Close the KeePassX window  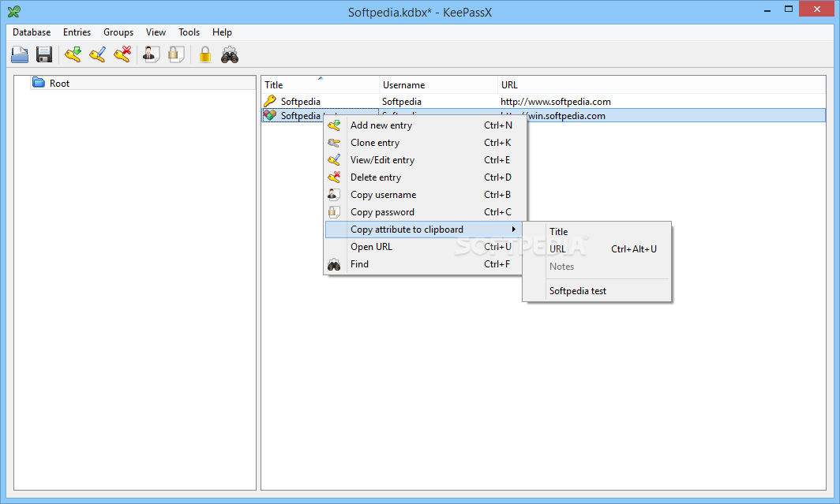pyautogui.click(x=817, y=9)
